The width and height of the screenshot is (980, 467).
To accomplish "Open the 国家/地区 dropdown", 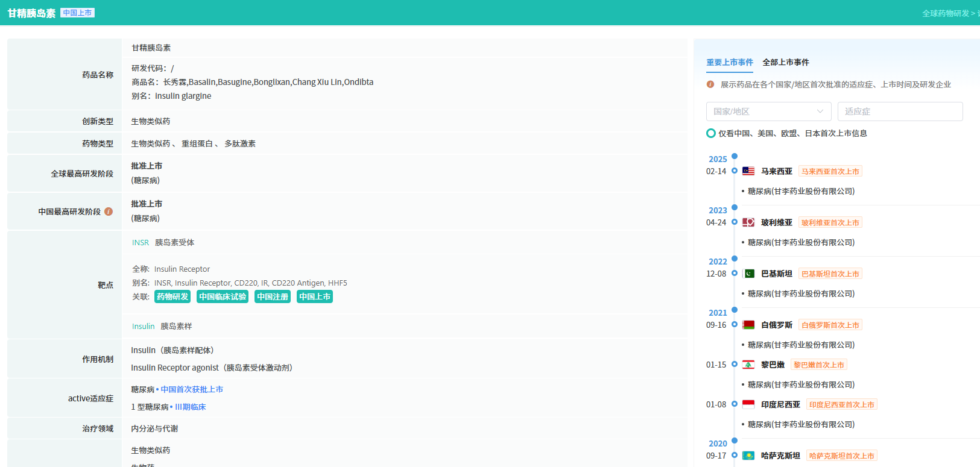I will [x=768, y=111].
